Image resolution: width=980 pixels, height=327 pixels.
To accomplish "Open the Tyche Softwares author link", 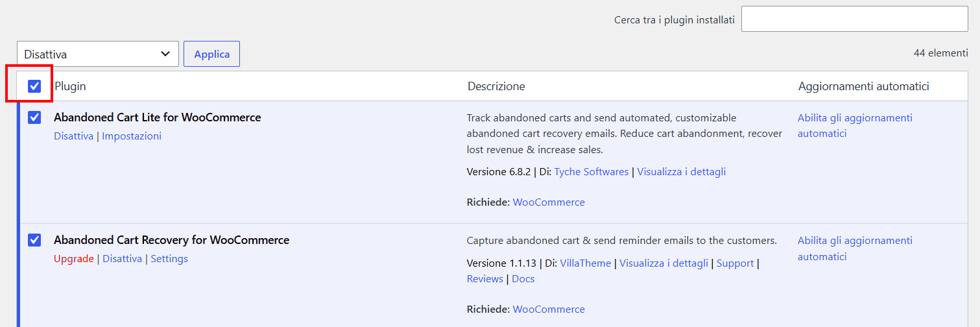I will click(592, 172).
